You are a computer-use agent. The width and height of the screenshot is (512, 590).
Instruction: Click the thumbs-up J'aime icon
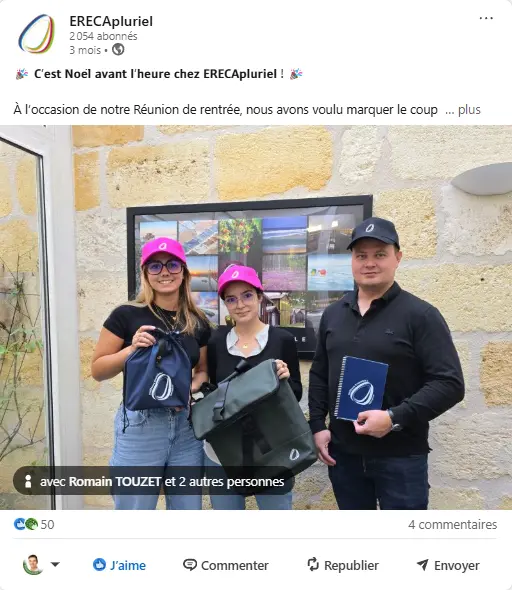tap(99, 564)
